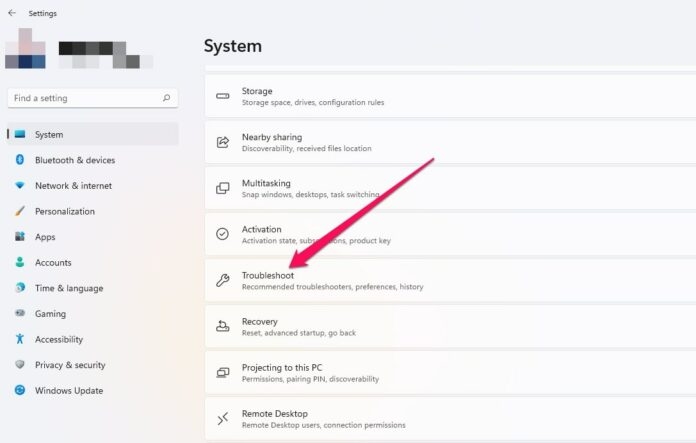Click the Recovery icon

coord(223,327)
